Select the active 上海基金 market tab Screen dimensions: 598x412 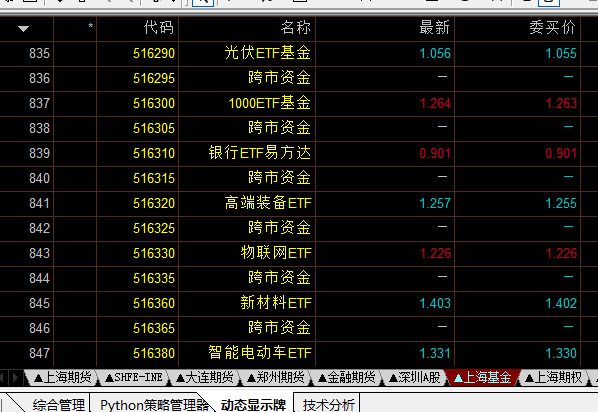pos(483,378)
